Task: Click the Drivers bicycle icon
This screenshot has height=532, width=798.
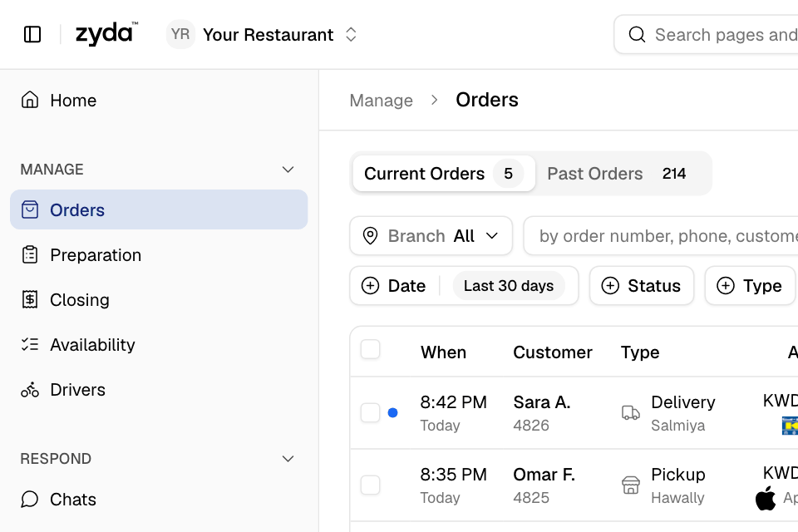Action: pos(30,390)
